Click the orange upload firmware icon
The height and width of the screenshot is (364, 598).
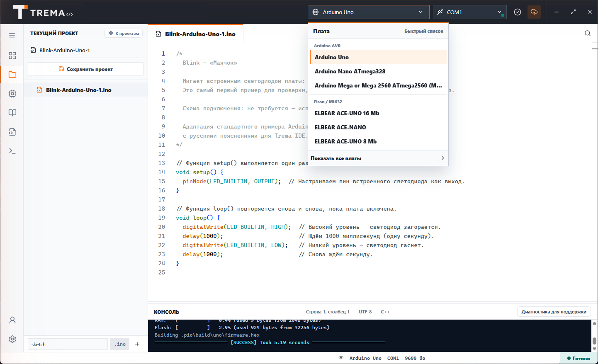534,12
